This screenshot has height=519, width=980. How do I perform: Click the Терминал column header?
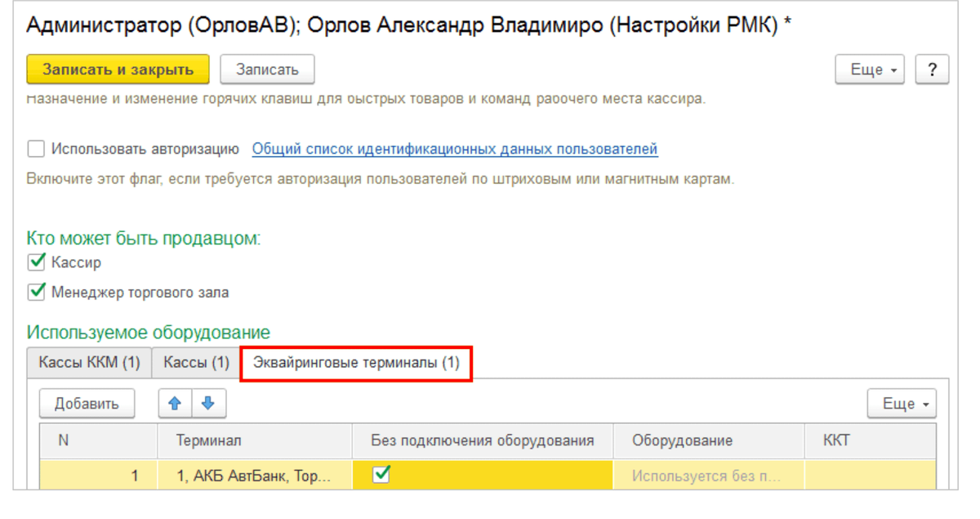[x=253, y=441]
